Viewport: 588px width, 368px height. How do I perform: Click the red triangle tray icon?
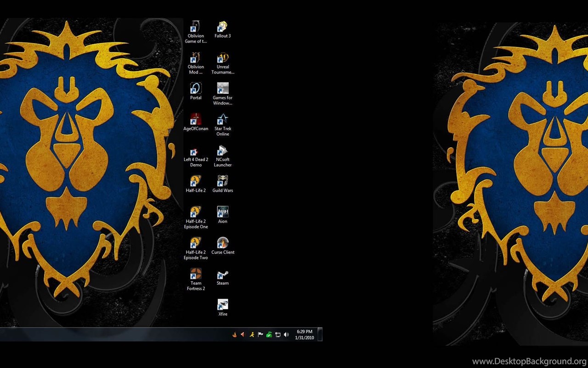point(243,335)
